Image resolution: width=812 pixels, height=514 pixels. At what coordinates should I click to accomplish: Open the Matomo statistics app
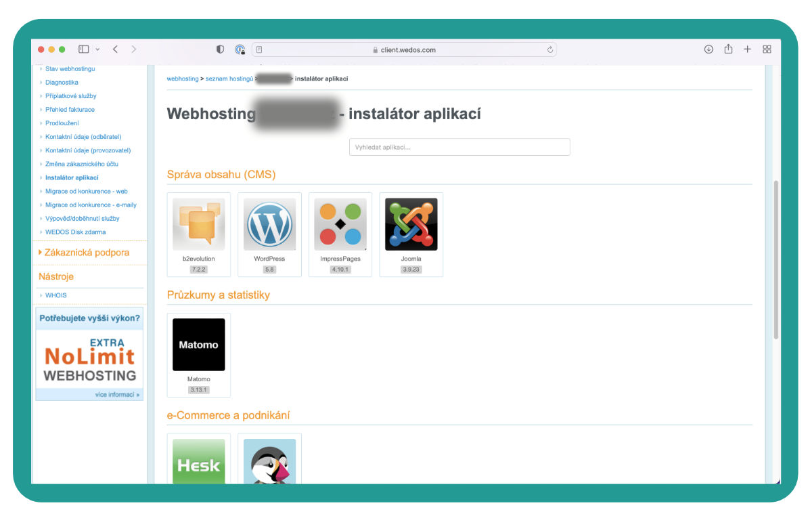tap(198, 345)
